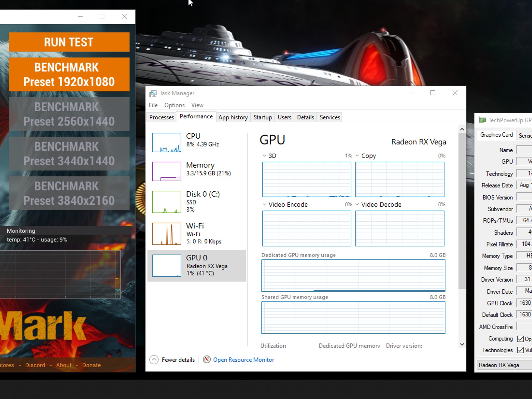
Task: Switch to the App history tab
Action: coord(233,117)
